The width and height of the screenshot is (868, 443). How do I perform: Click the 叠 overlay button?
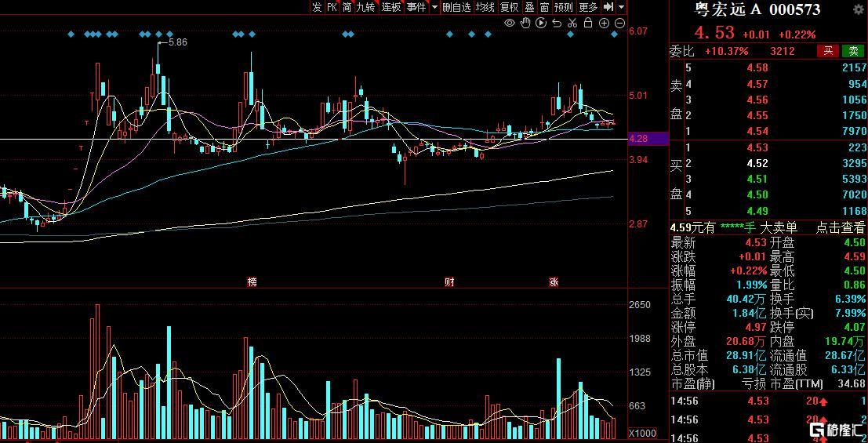coord(530,6)
